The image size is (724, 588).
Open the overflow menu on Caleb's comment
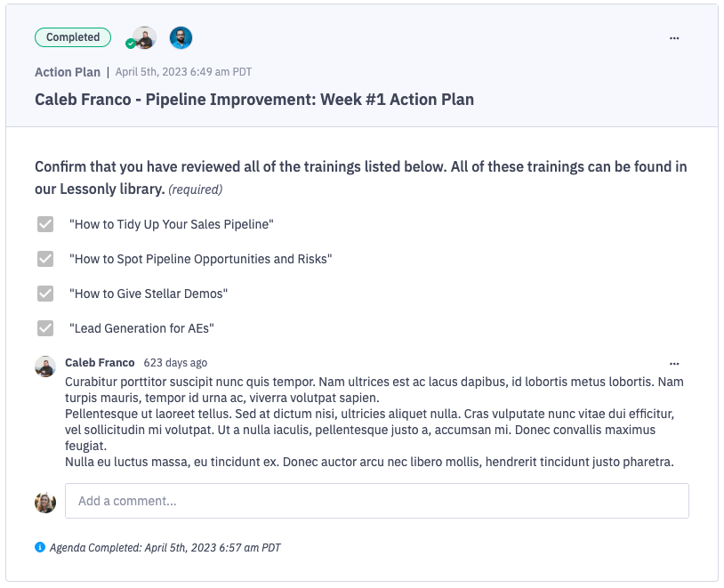pos(674,363)
